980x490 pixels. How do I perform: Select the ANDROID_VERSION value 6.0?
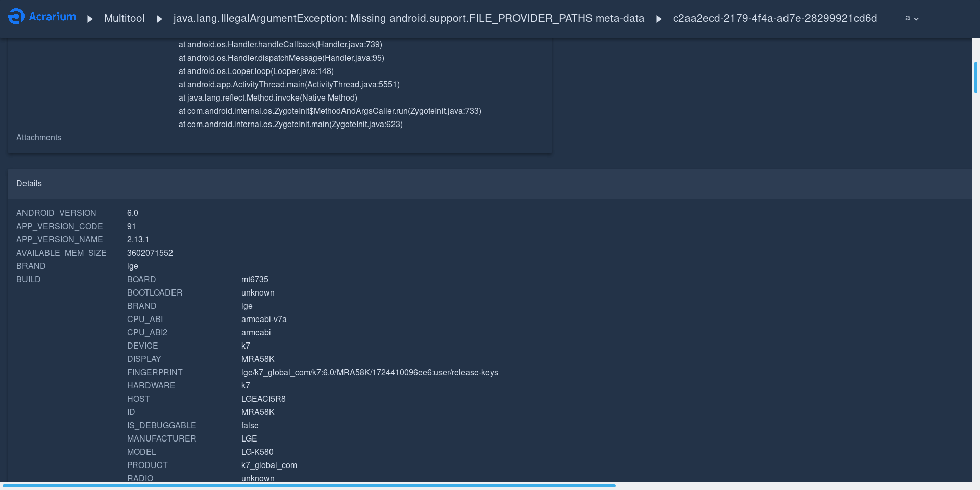coord(133,213)
